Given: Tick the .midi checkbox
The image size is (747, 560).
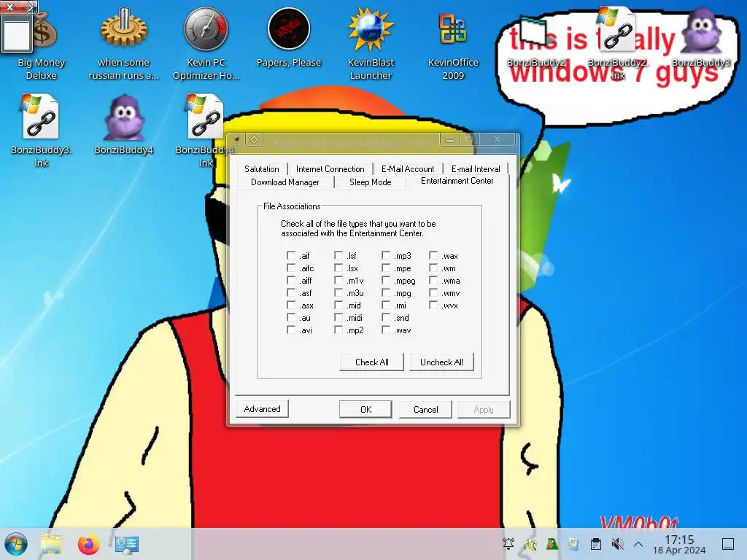Looking at the screenshot, I should coord(338,318).
